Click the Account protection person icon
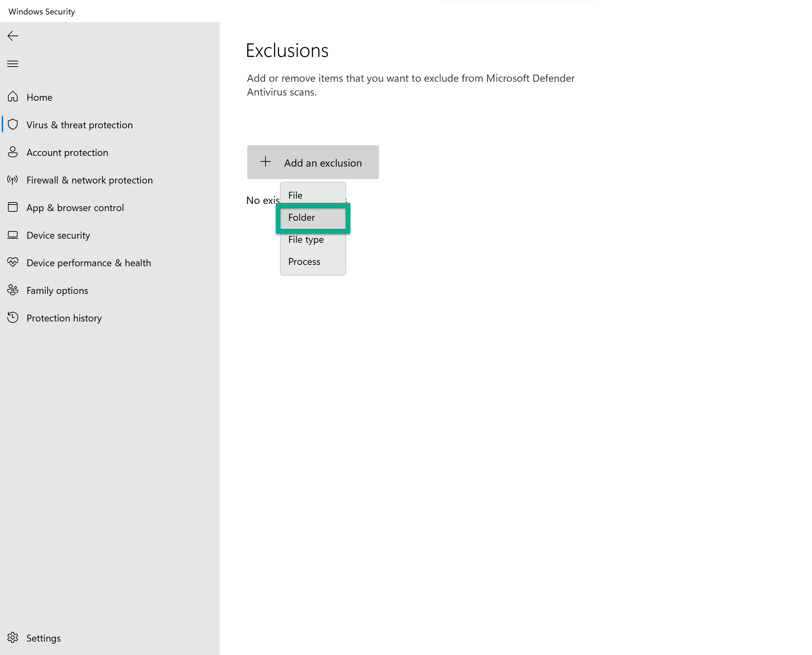This screenshot has height=655, width=812. click(x=13, y=152)
